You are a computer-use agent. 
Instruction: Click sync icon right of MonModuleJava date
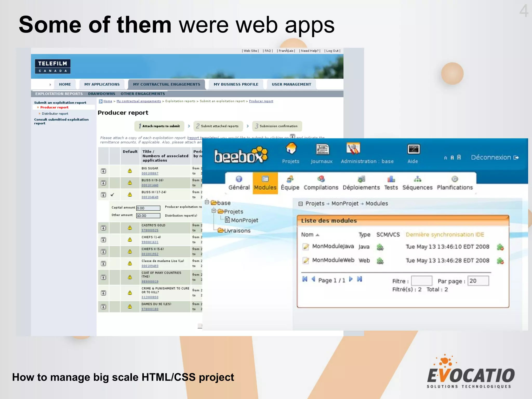tap(500, 247)
